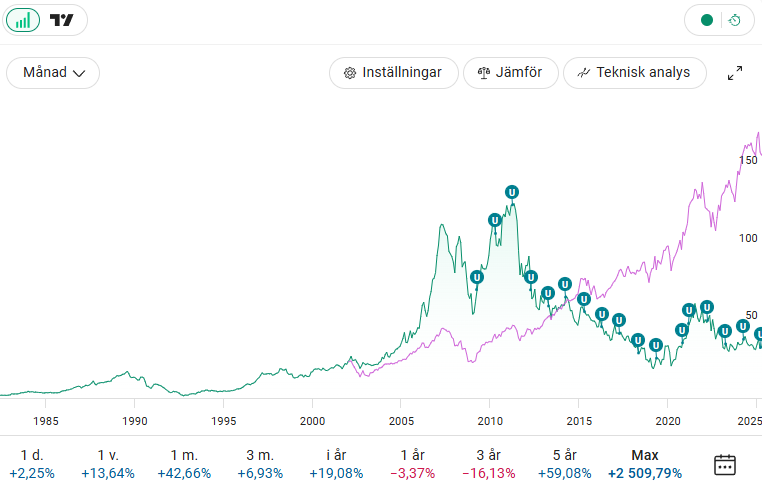Click the highest dividend marker near 2011
This screenshot has width=762, height=489.
pyautogui.click(x=512, y=192)
